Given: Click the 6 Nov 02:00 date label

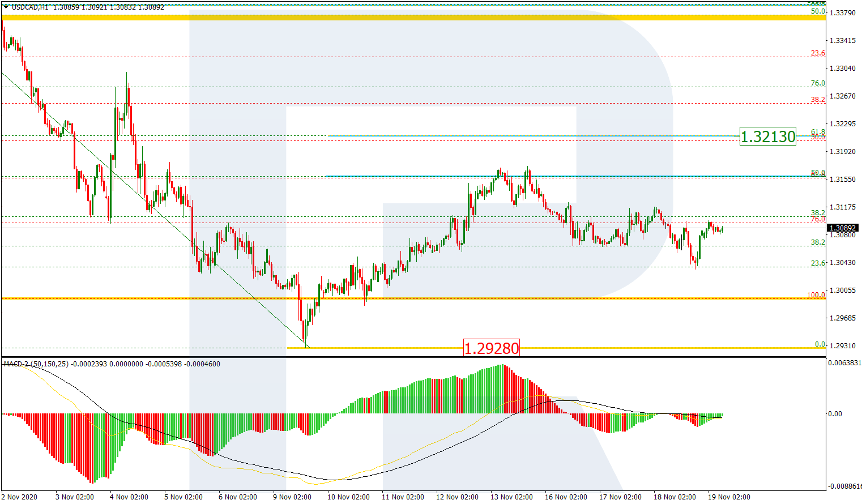Looking at the screenshot, I should (x=238, y=497).
